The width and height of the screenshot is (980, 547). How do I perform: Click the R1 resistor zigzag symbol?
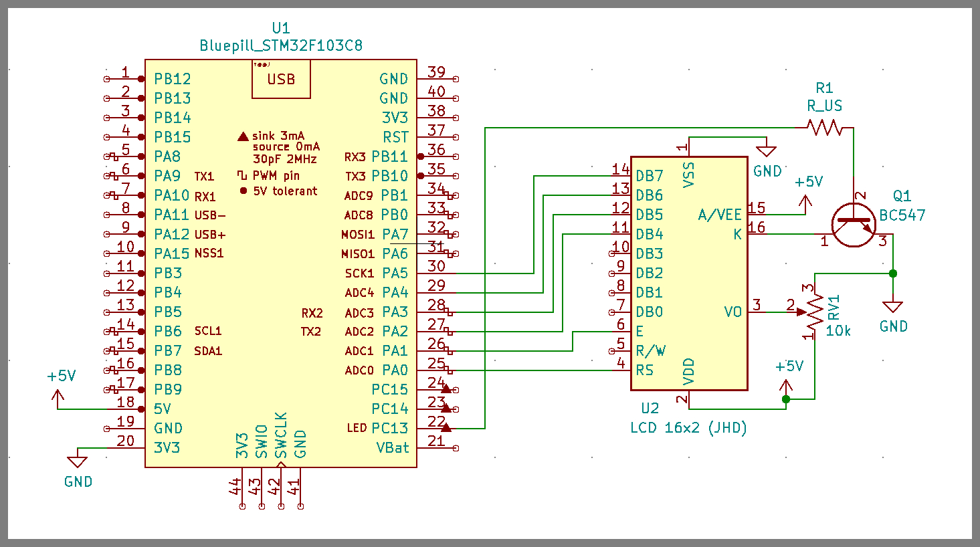[x=824, y=127]
